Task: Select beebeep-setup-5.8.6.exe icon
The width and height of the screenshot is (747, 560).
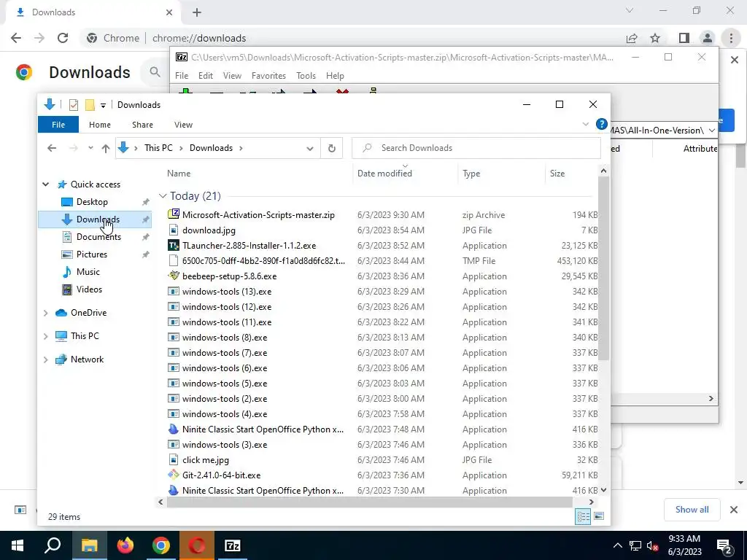Action: coord(174,276)
